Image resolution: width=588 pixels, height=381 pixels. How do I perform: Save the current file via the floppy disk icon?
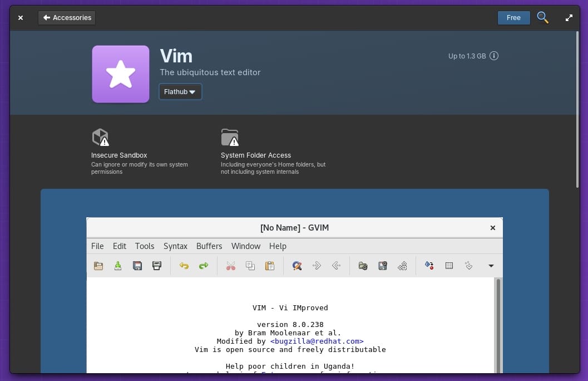pos(137,266)
